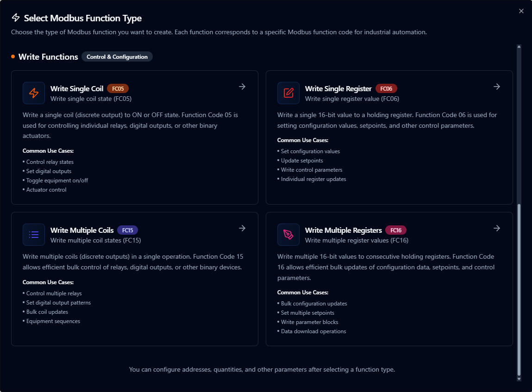The image size is (532, 392).
Task: Click the arrow on Write Multiple Coils card
Action: 242,228
